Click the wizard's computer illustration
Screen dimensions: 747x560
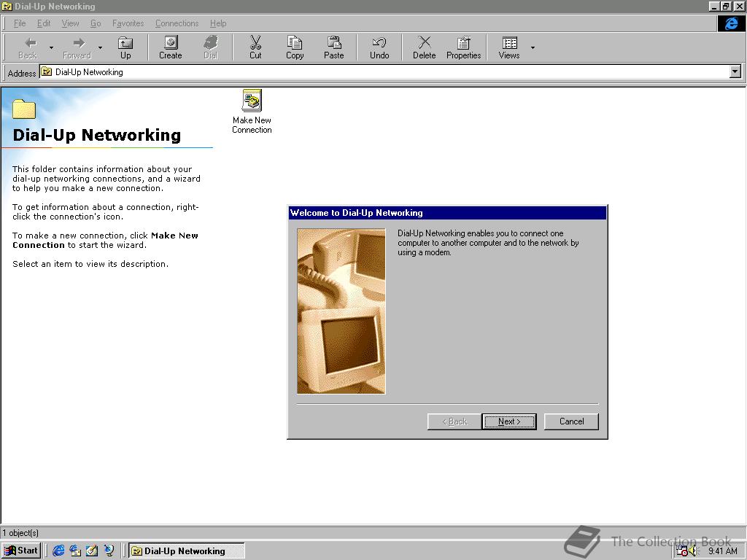coord(341,311)
